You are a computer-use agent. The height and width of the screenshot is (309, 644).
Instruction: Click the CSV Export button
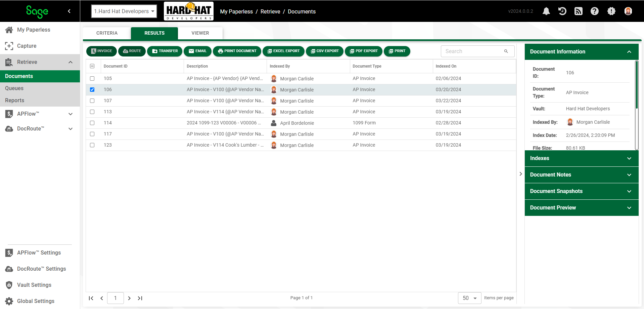click(x=325, y=51)
